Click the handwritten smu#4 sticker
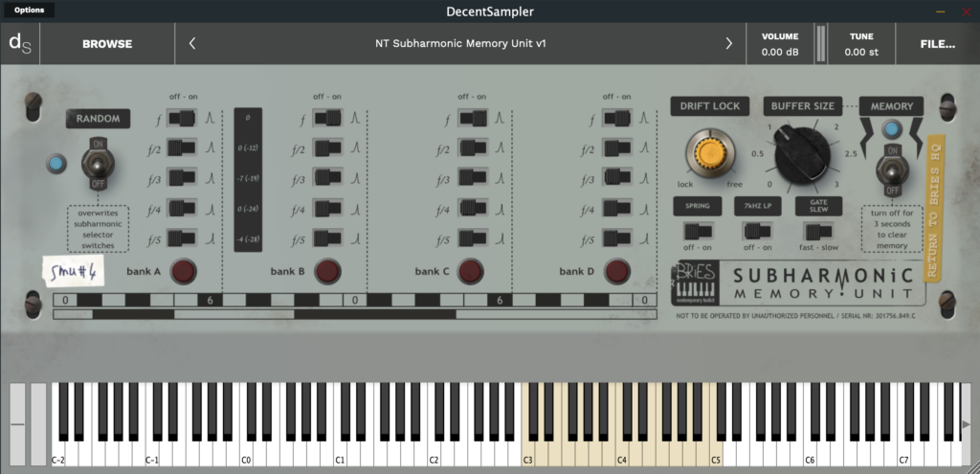The image size is (980, 474). [x=74, y=273]
